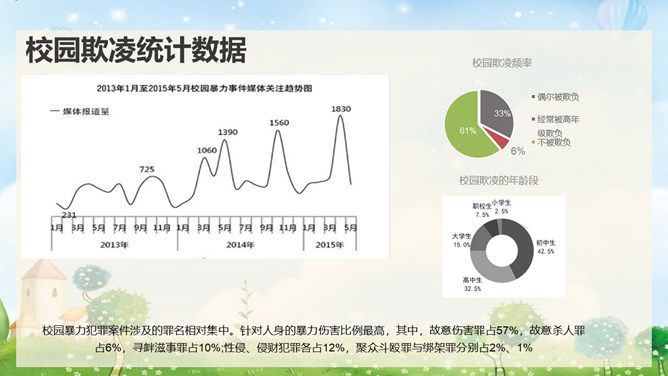Image resolution: width=668 pixels, height=376 pixels.
Task: Click the 初中生 42.5% donut label
Action: 546,247
